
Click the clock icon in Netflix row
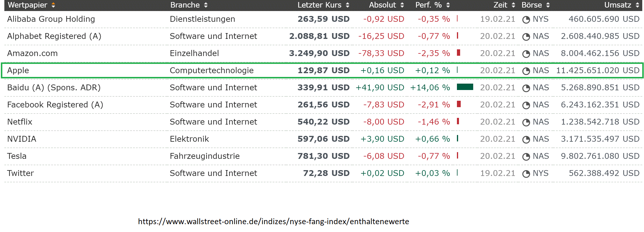click(x=526, y=123)
